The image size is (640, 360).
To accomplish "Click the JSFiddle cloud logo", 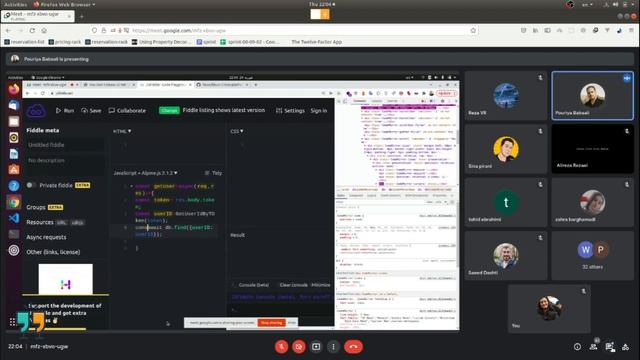I will pyautogui.click(x=36, y=111).
